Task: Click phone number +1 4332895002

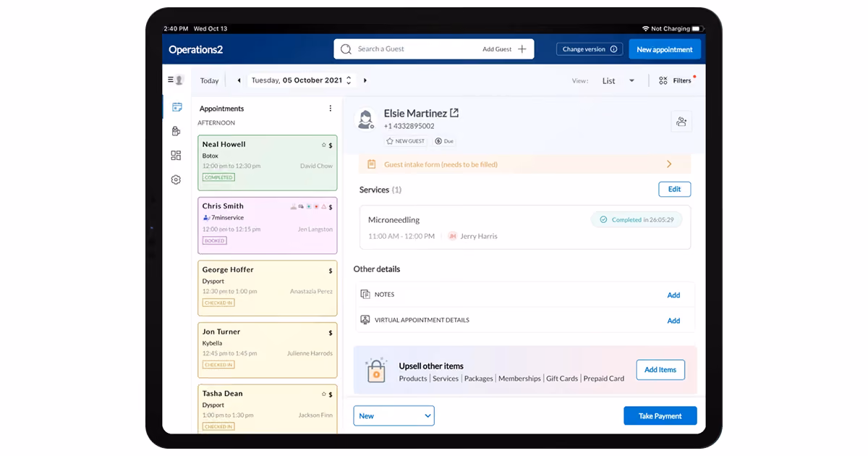Action: point(409,126)
